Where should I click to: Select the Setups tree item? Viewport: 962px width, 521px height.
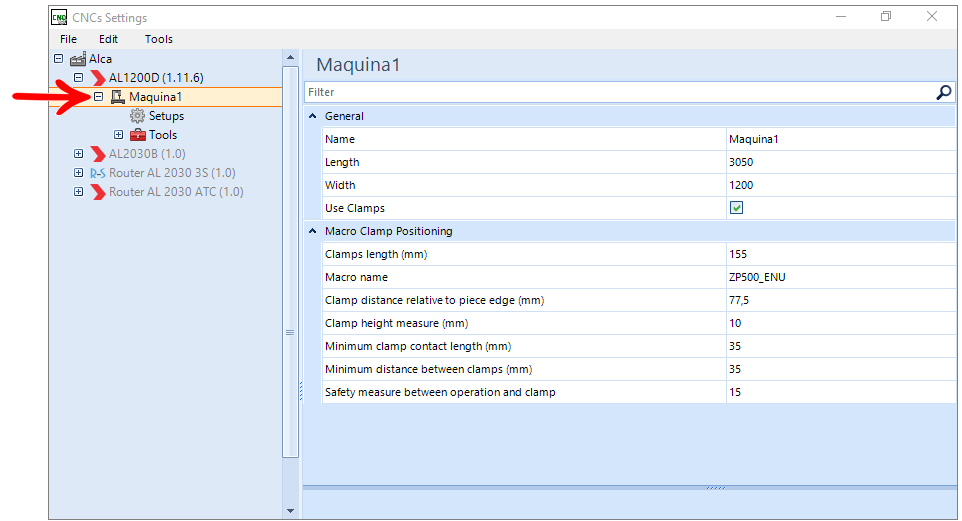click(166, 116)
